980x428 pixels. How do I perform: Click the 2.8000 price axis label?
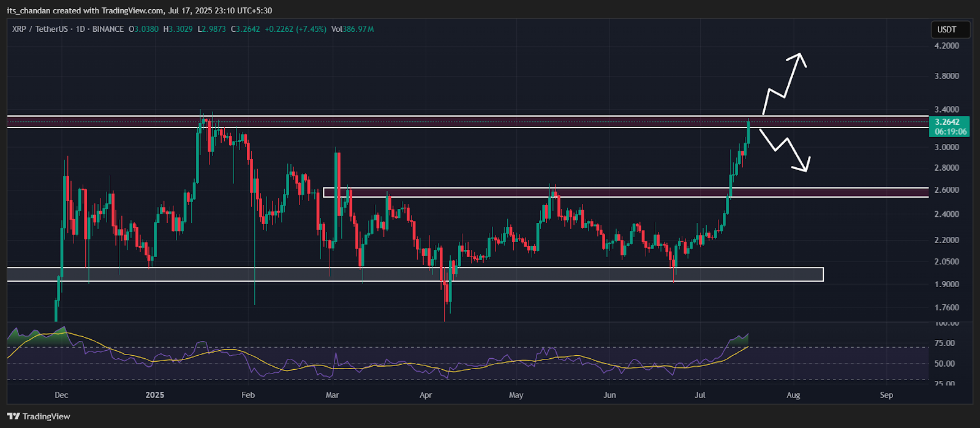947,168
